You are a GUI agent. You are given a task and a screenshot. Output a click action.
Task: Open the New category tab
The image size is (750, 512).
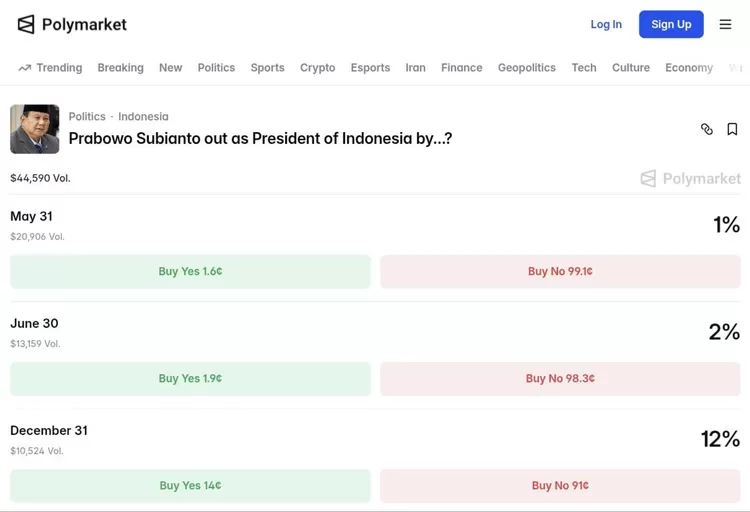click(171, 68)
